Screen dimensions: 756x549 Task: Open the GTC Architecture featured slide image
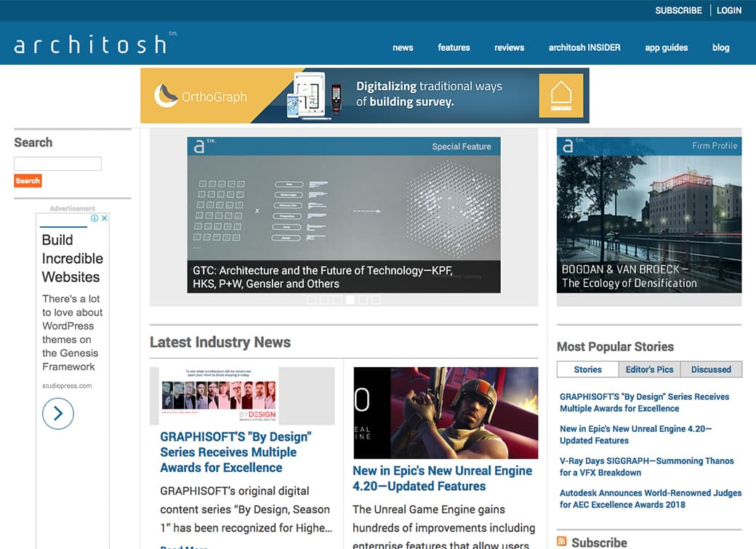(344, 208)
